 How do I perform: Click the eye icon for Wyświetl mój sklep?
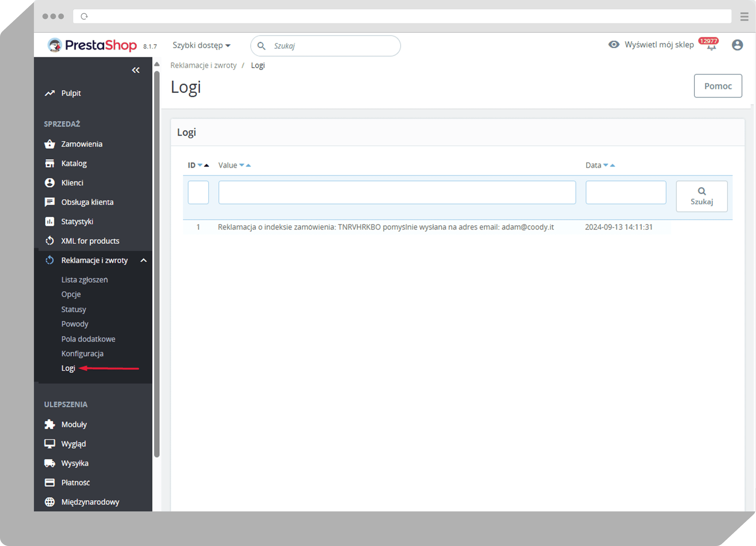point(614,45)
